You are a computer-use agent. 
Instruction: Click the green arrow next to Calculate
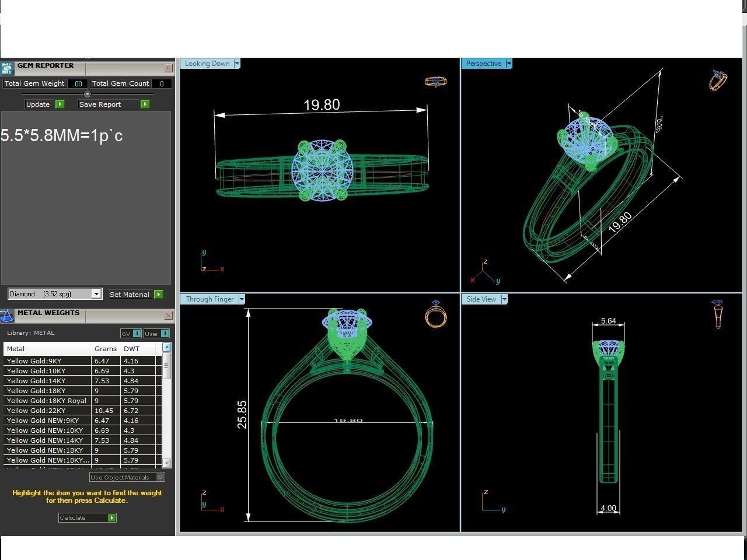point(111,517)
